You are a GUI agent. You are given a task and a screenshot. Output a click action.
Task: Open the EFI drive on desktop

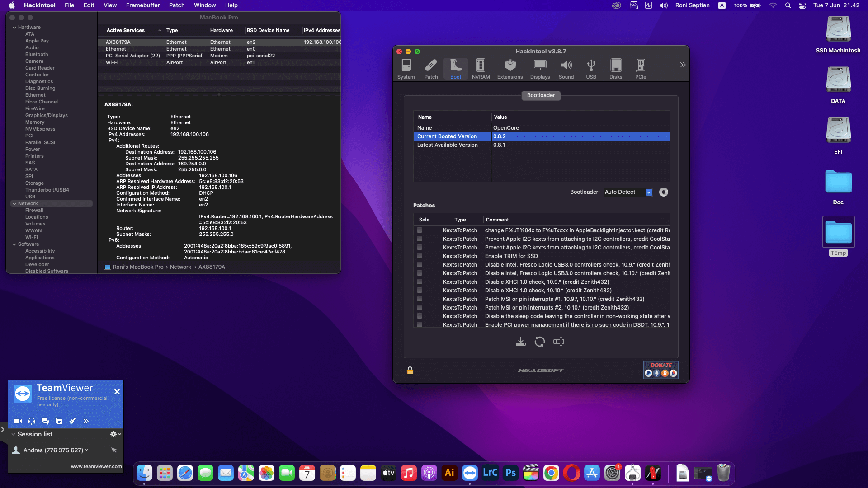[x=838, y=136]
